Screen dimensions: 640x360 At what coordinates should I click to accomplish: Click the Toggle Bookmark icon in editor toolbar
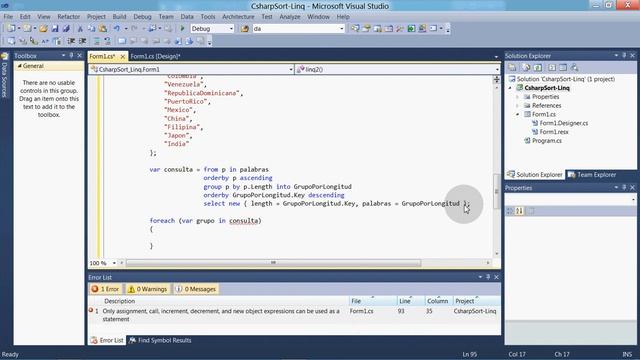pyautogui.click(x=122, y=41)
